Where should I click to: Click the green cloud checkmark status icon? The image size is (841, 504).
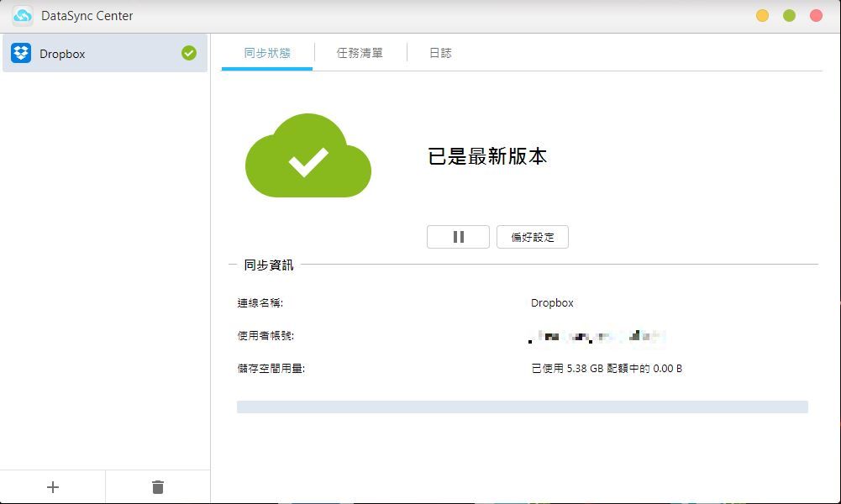coord(308,155)
